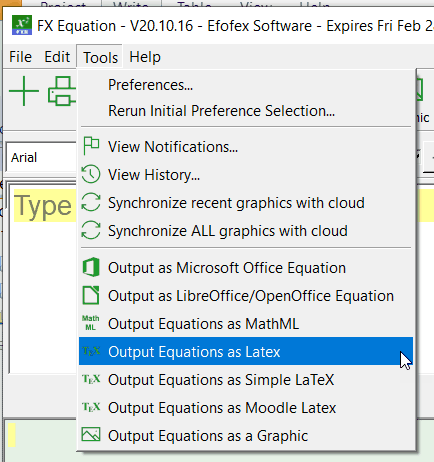Close the open Tools menu
This screenshot has height=462, width=434.
(x=100, y=57)
